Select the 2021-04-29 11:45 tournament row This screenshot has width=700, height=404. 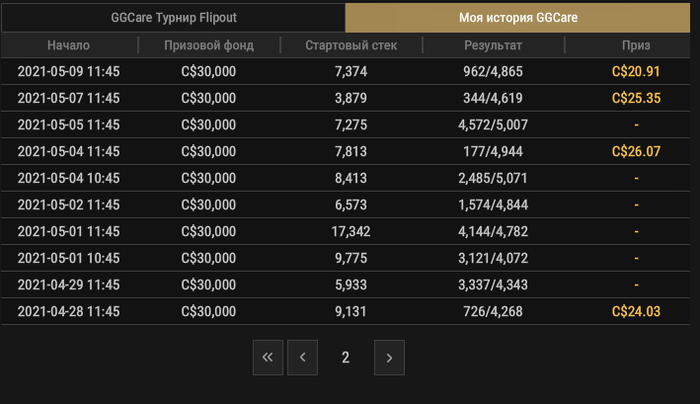click(x=69, y=285)
